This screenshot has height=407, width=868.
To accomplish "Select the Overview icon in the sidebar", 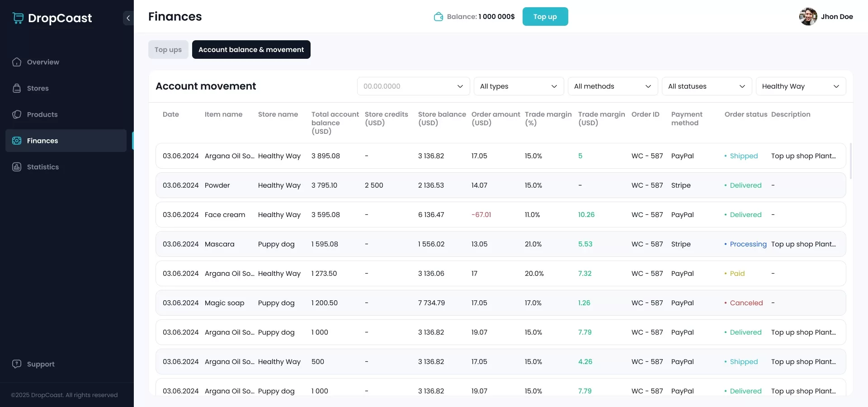I will point(16,62).
